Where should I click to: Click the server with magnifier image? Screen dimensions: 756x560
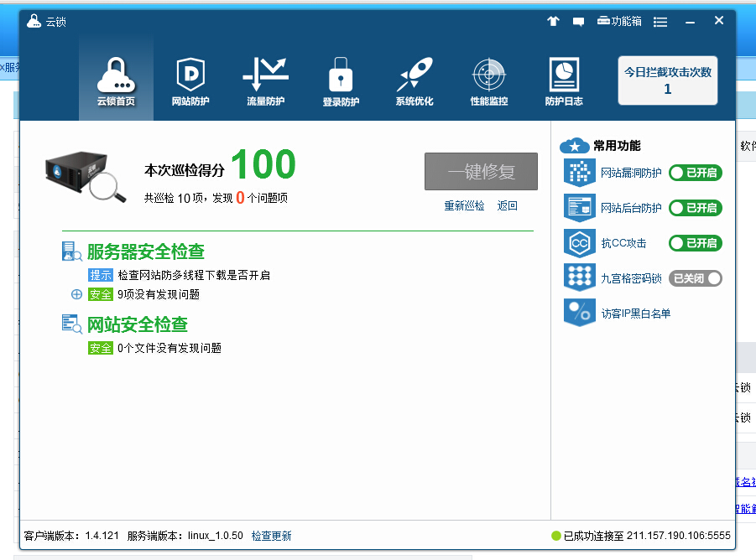point(86,176)
